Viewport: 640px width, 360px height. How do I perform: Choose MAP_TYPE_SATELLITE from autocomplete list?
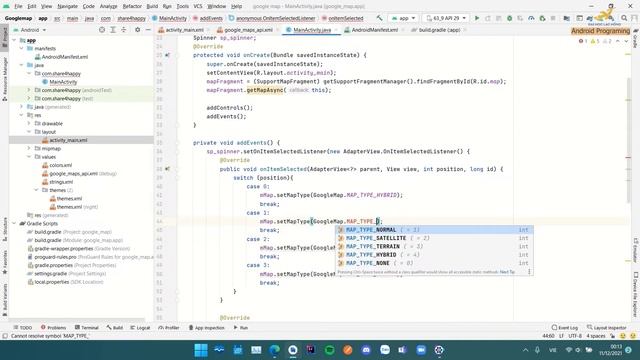tap(434, 238)
